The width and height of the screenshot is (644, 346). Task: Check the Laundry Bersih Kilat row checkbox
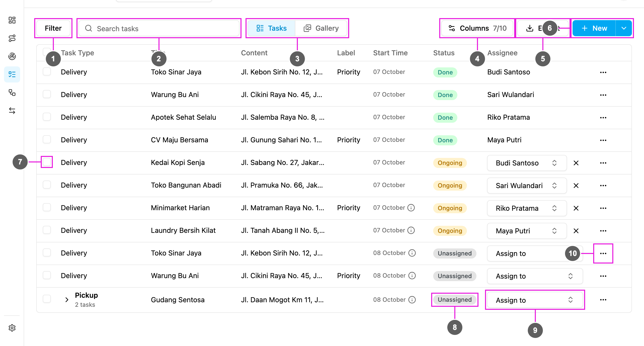(x=47, y=230)
